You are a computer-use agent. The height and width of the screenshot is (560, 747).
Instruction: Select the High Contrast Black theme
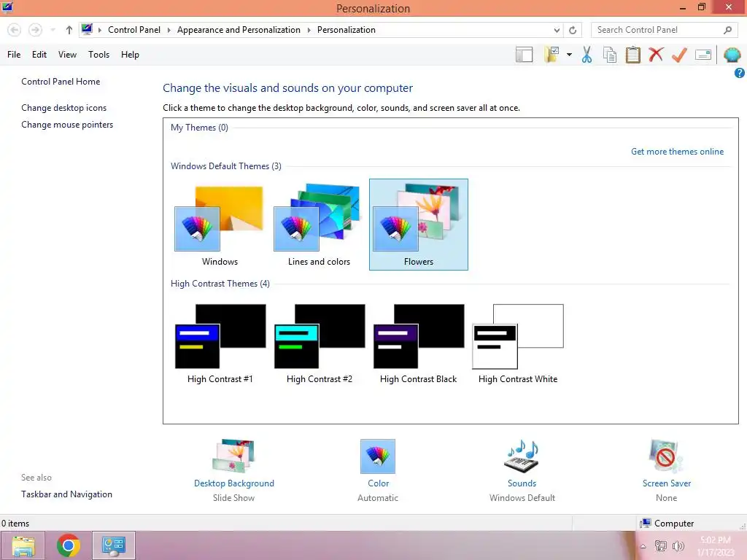coord(418,343)
